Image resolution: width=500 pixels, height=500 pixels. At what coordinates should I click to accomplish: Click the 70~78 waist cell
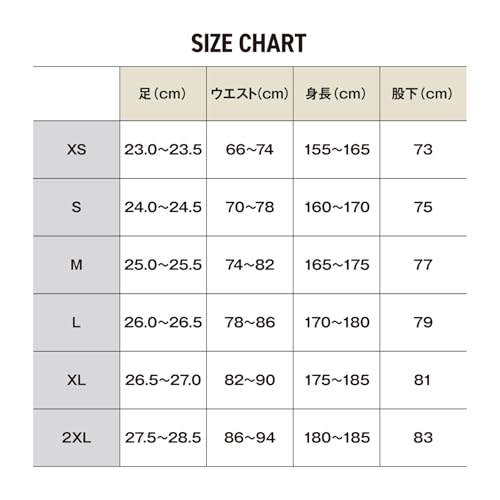click(250, 207)
